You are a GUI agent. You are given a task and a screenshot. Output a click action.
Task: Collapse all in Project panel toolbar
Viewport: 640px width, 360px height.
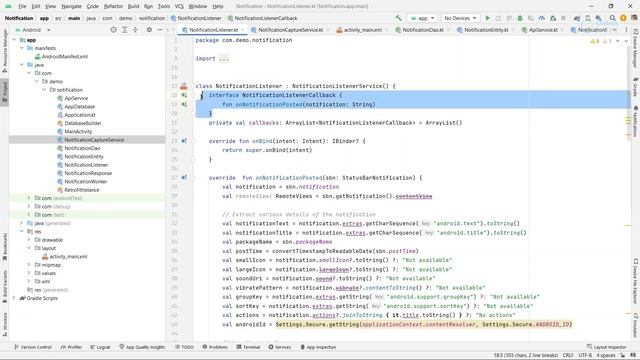tap(136, 30)
